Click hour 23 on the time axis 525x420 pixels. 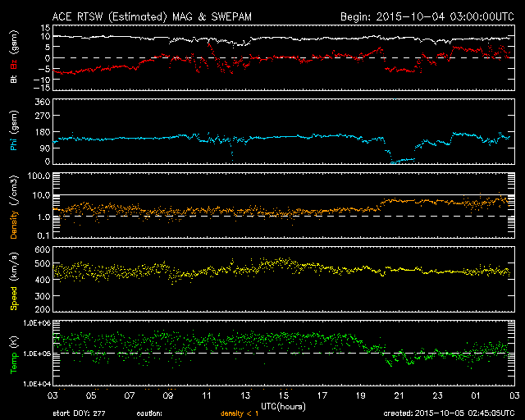437,395
